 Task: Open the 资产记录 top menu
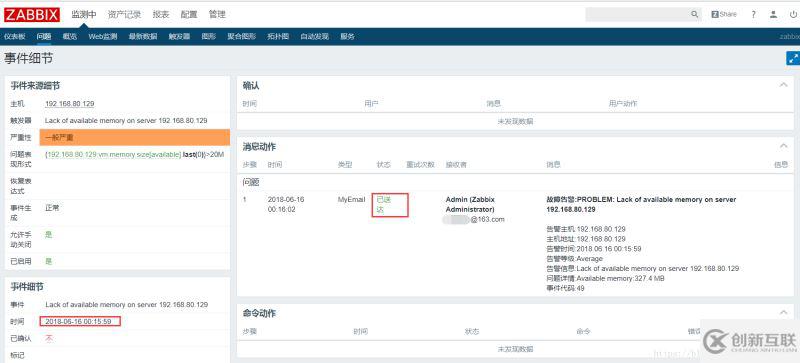coord(124,14)
